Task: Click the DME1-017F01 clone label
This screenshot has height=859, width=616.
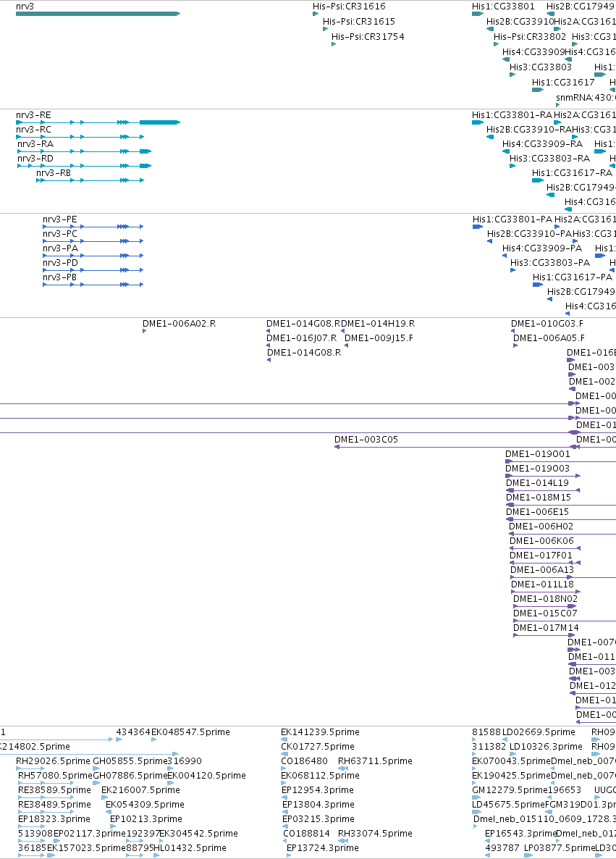Action: (541, 556)
